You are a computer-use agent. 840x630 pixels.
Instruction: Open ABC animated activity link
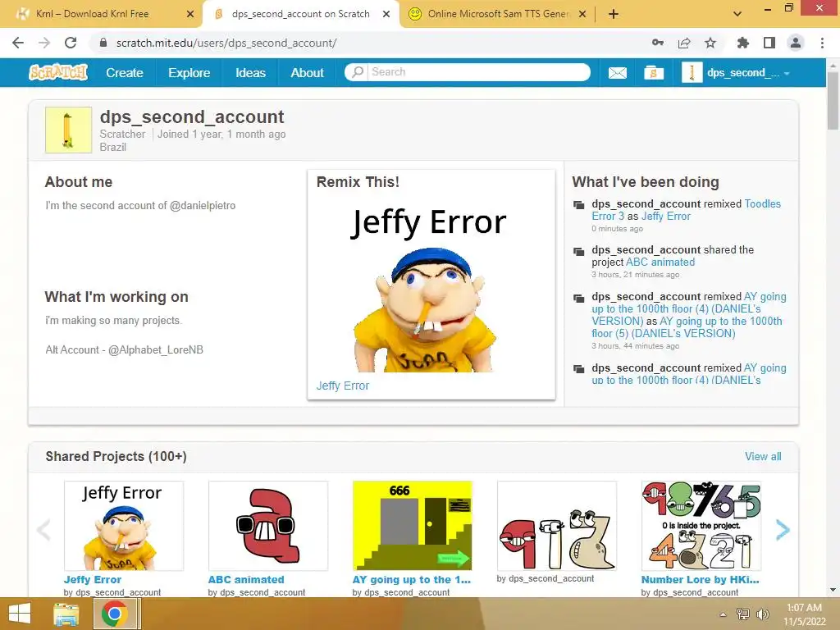click(x=660, y=262)
